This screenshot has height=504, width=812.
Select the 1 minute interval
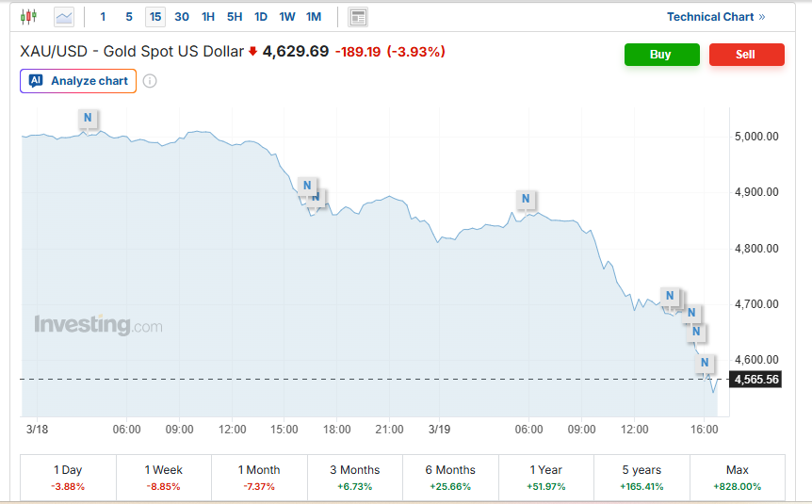103,17
